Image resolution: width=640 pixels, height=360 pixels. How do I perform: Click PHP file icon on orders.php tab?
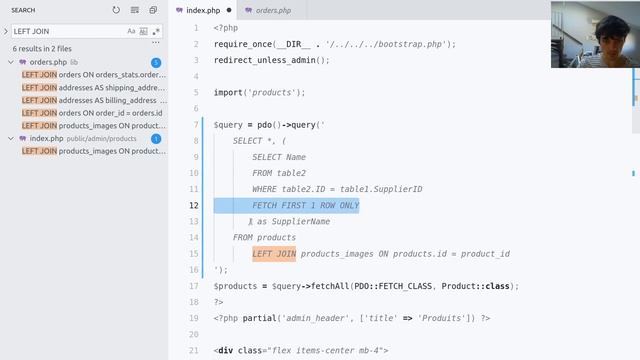249,10
